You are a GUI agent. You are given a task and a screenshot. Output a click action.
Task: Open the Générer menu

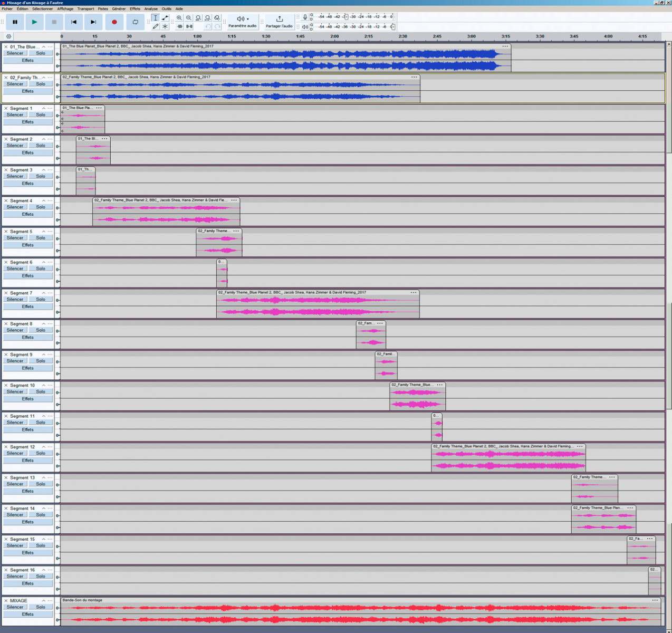click(119, 8)
